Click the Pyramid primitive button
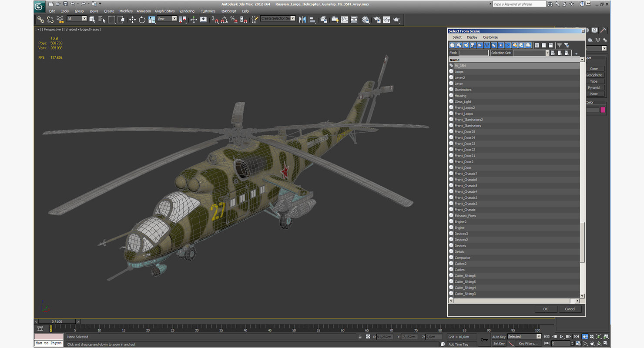Screen dimensions: 644x348 tap(594, 87)
